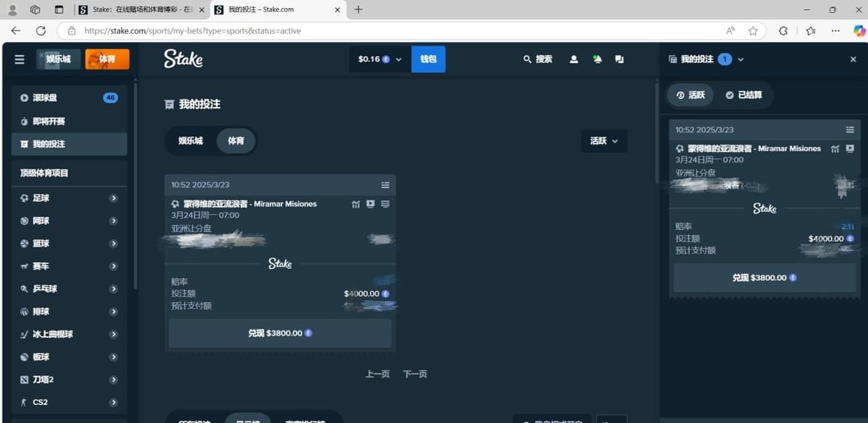The width and height of the screenshot is (868, 423).
Task: Open the user profile icon
Action: tap(574, 59)
